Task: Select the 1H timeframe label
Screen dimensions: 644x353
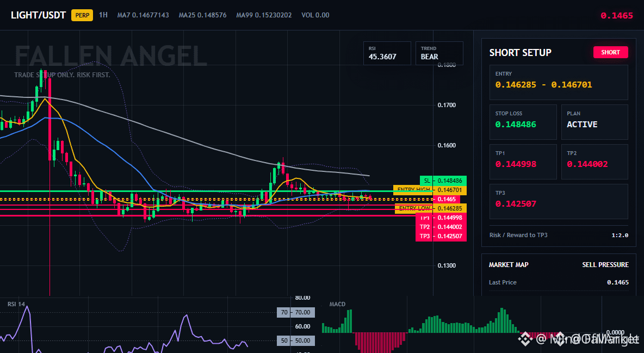Action: [103, 15]
